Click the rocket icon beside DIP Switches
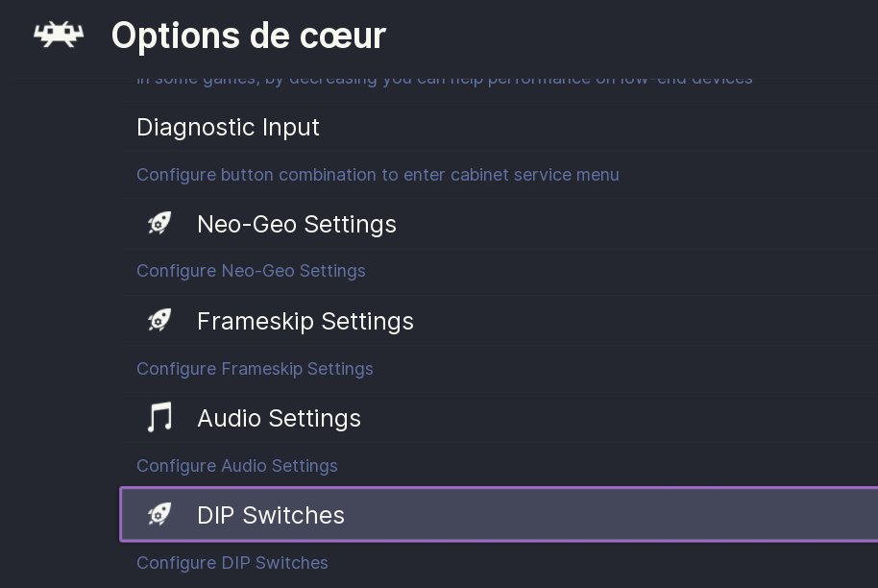 (159, 515)
